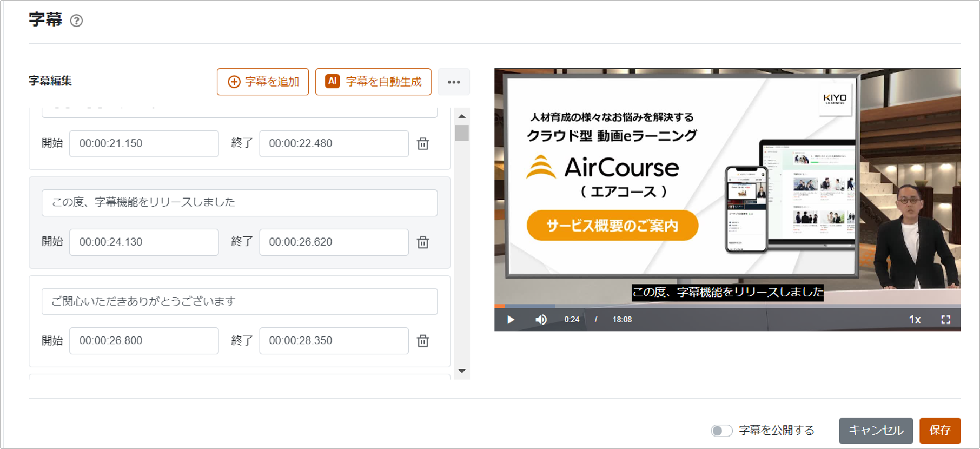Delete the 字幕機能をリリースしました subtitle entry
Image resolution: width=980 pixels, height=449 pixels.
pos(423,242)
